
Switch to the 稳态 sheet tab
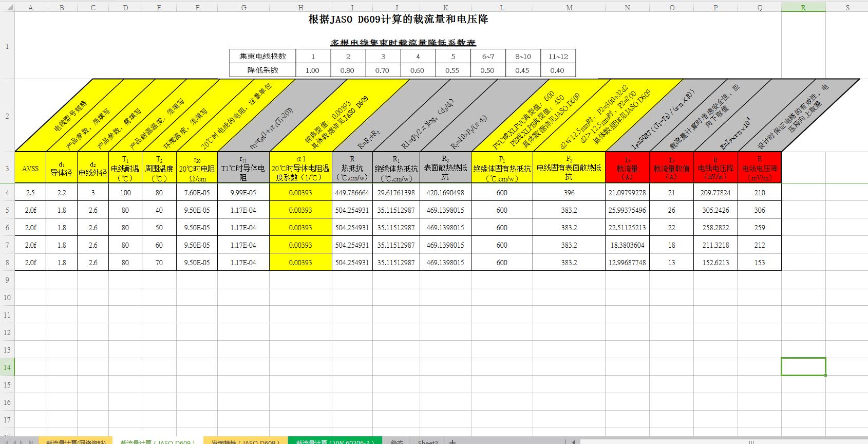[x=397, y=441]
